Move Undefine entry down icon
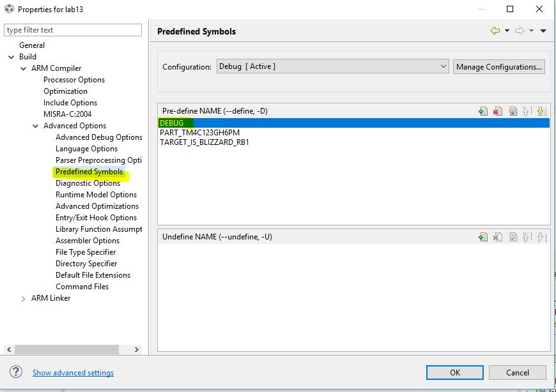Viewport: 556px width, 392px height. (541, 237)
